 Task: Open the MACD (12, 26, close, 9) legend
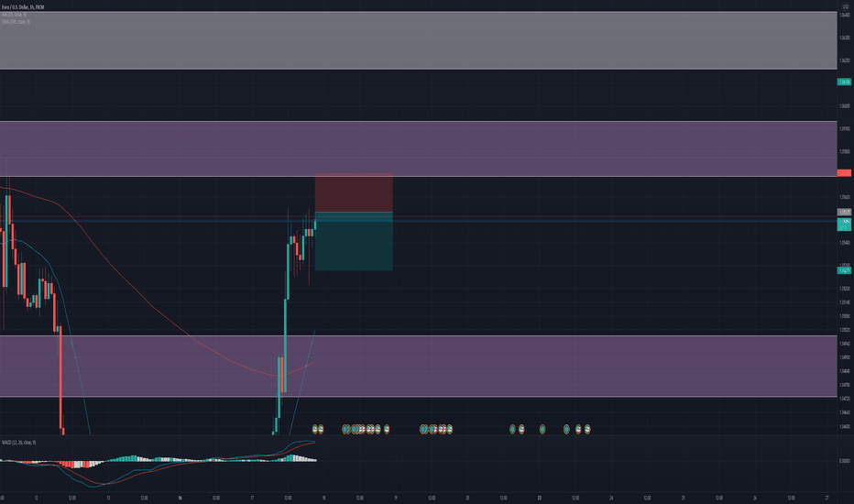coord(18,443)
